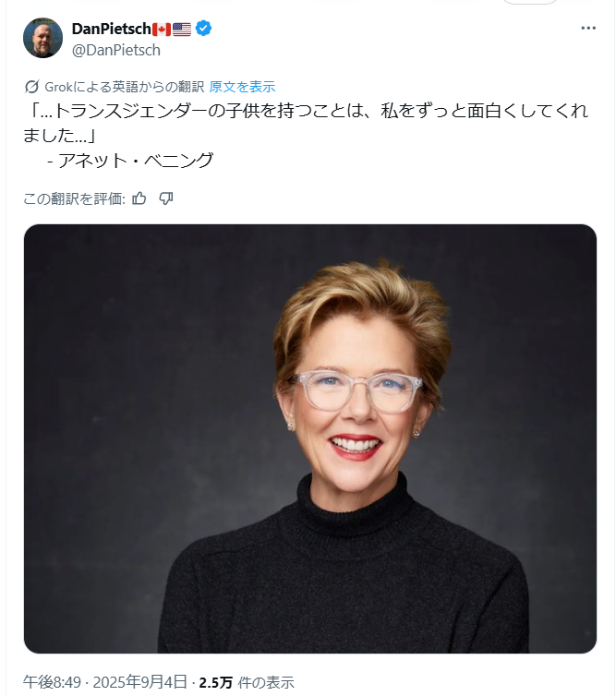The image size is (616, 696).
Task: Click the partially visible rounded button at top
Action: point(529,2)
